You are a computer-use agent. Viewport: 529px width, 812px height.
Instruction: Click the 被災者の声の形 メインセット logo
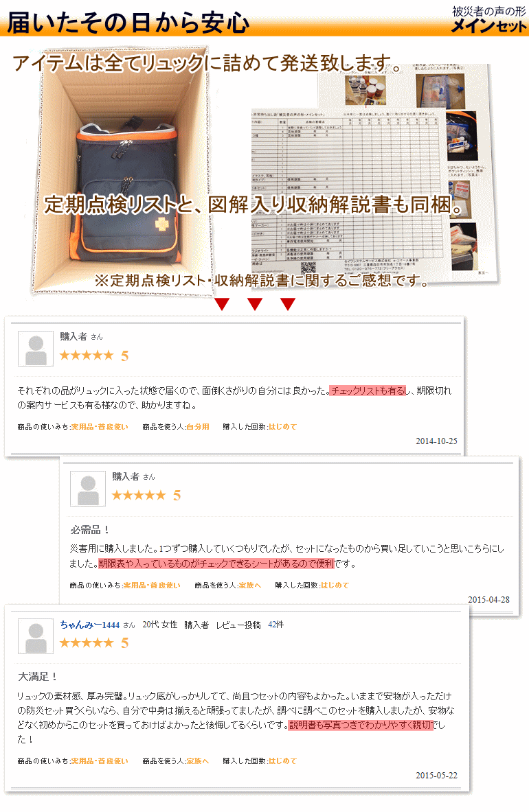[x=488, y=19]
